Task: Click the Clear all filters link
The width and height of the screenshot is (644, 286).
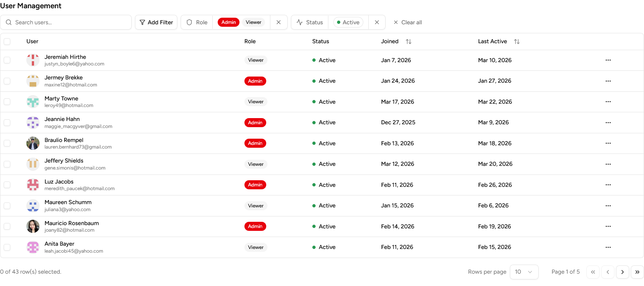Action: pos(408,22)
